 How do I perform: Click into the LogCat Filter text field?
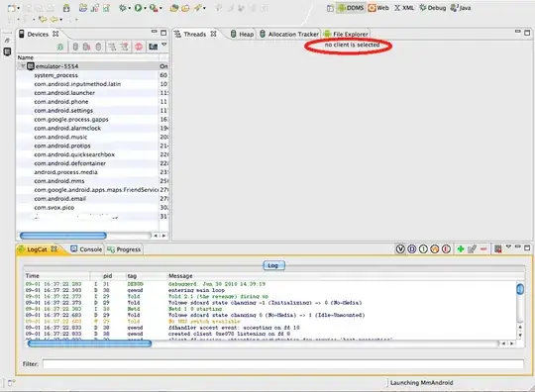(x=282, y=364)
